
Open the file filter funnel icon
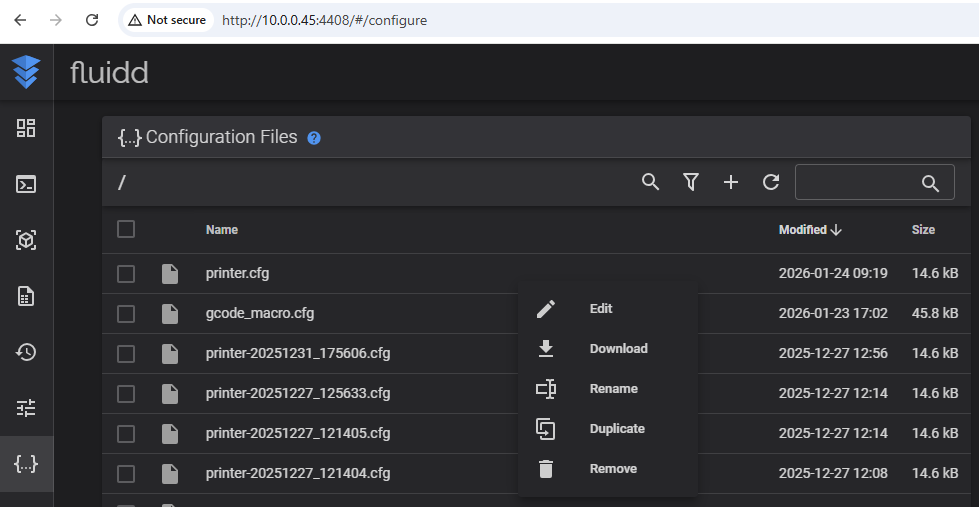[x=690, y=182]
